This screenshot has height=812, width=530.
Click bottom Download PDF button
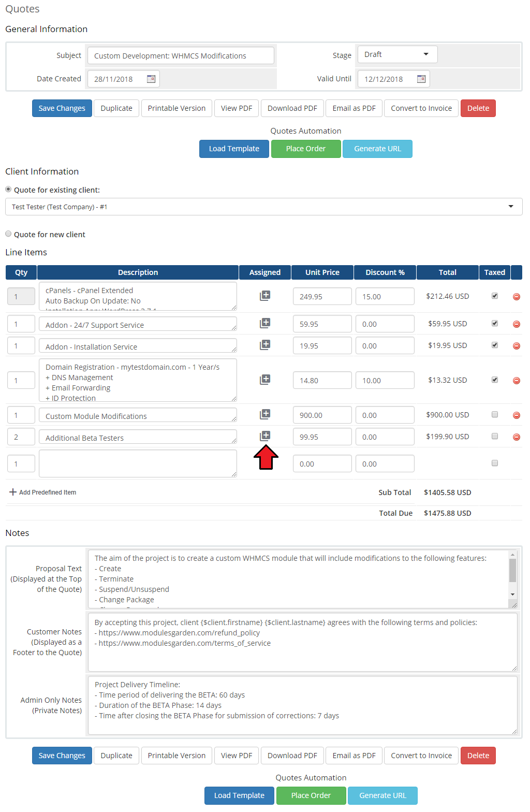click(292, 756)
